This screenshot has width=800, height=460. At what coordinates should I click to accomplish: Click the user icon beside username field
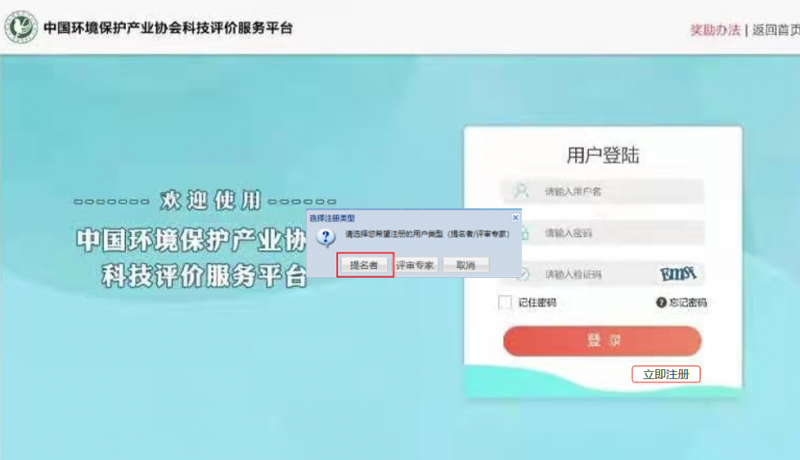click(521, 190)
